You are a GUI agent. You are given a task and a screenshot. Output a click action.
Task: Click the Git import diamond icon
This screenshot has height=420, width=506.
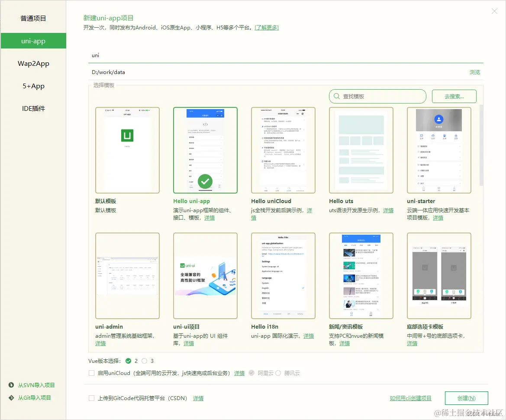pyautogui.click(x=11, y=398)
